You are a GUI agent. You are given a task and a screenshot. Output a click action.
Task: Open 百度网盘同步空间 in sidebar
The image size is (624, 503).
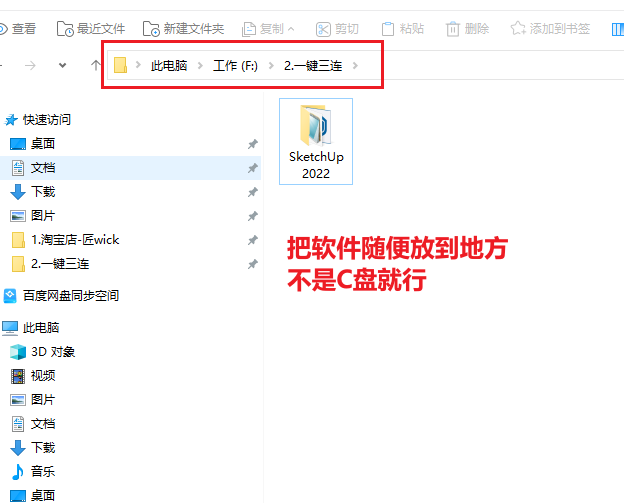pos(71,296)
